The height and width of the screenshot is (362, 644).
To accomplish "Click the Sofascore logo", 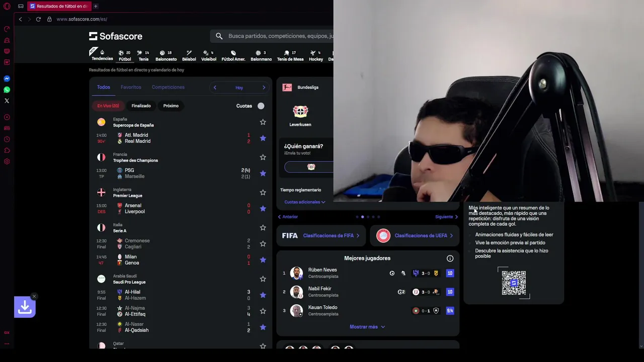I will pyautogui.click(x=116, y=36).
